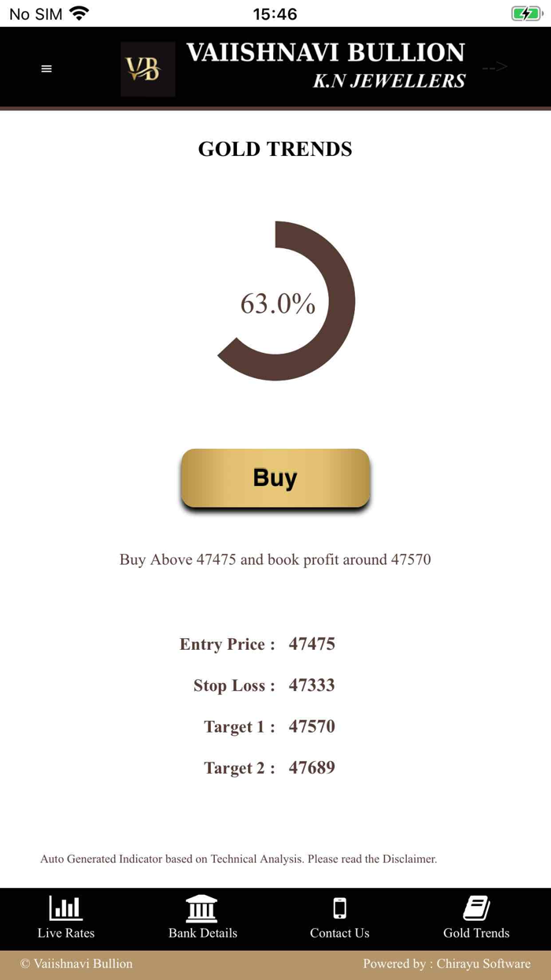Tap the 63.0% trend percentage
Viewport: 551px width, 980px height.
(x=278, y=303)
